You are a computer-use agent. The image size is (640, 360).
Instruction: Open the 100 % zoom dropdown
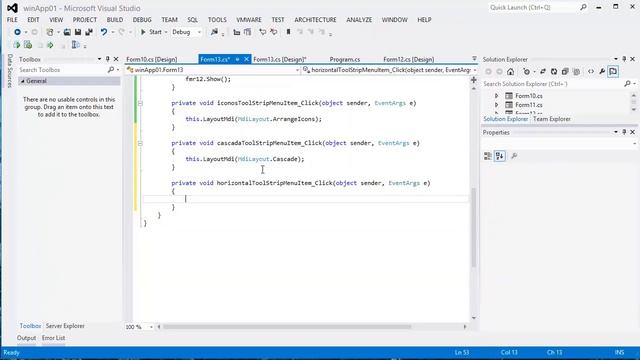[x=151, y=327]
